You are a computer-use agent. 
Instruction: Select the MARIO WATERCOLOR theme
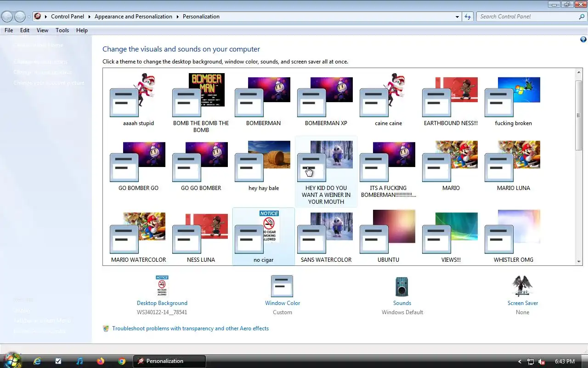(x=138, y=236)
